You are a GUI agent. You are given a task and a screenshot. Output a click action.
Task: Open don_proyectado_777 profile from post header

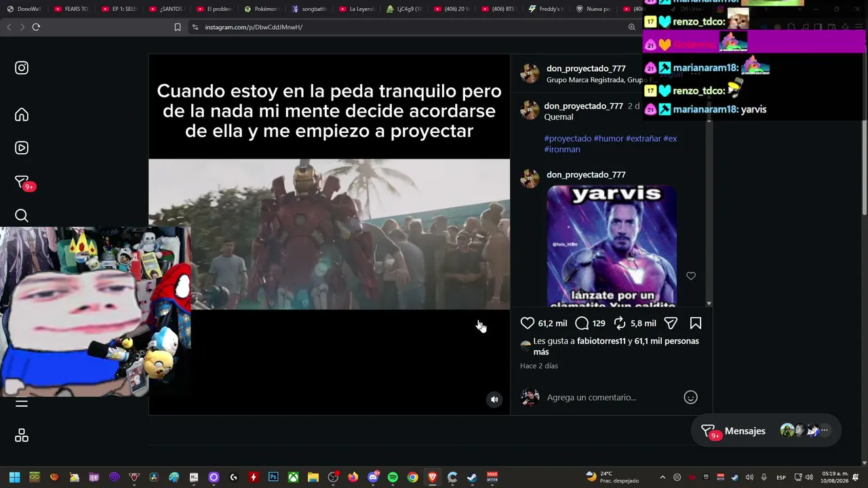click(x=586, y=68)
